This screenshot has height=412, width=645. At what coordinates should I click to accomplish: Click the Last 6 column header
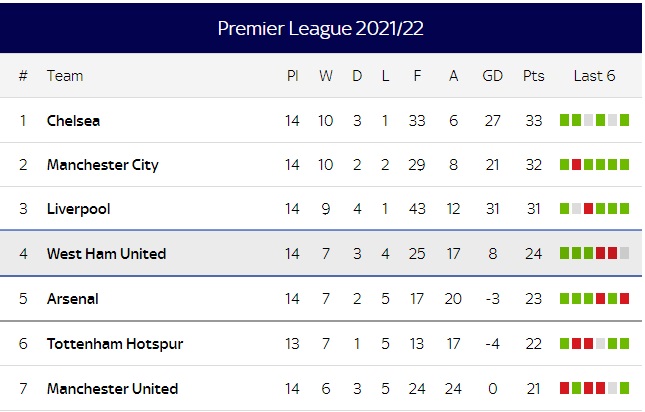[594, 76]
